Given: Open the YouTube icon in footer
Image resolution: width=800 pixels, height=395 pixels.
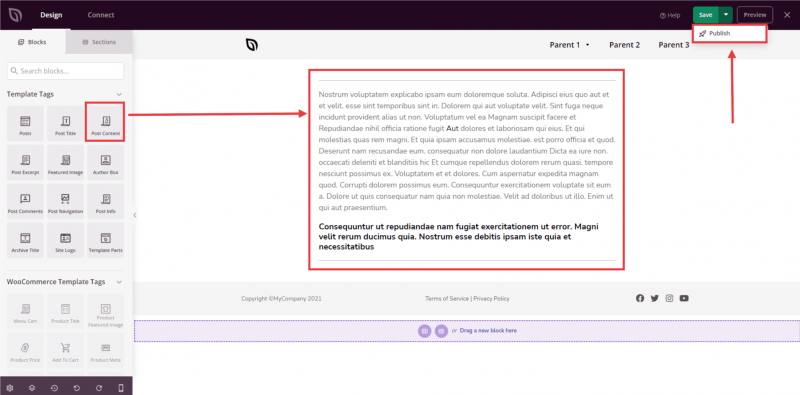Looking at the screenshot, I should point(684,299).
